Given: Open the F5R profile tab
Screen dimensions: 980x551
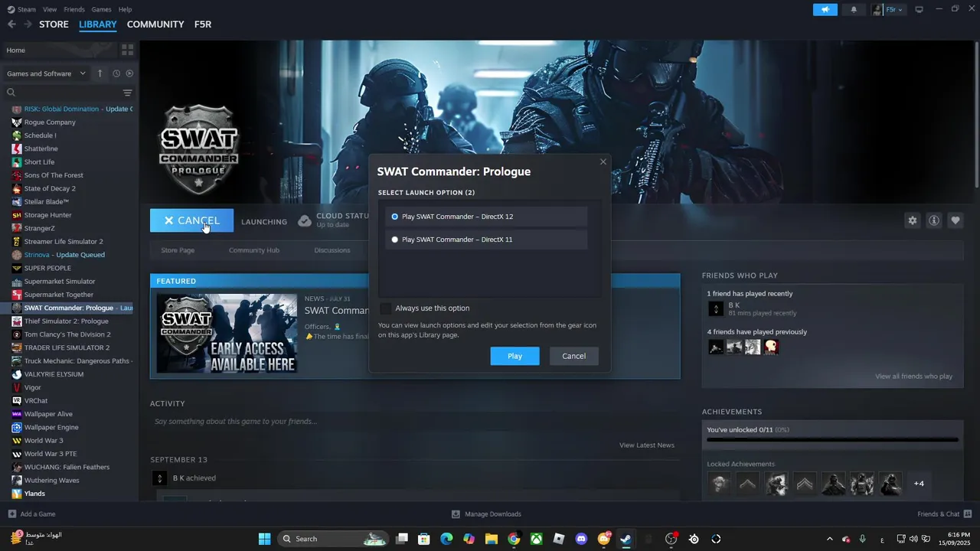Looking at the screenshot, I should [x=203, y=24].
